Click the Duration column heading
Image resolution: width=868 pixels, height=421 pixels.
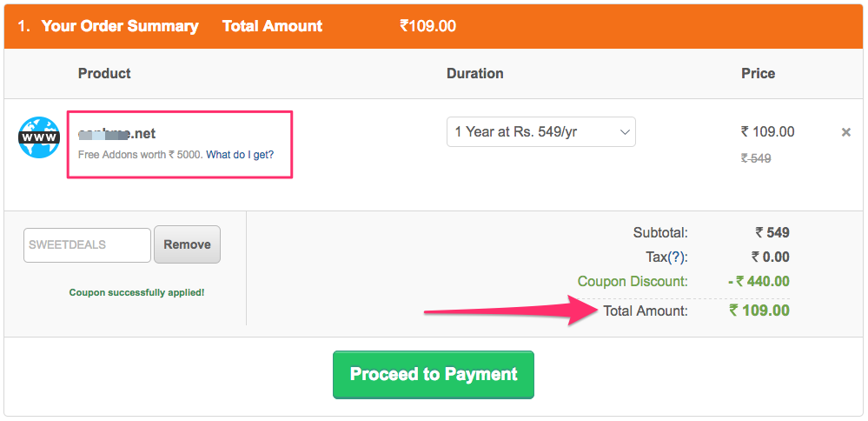pos(475,74)
